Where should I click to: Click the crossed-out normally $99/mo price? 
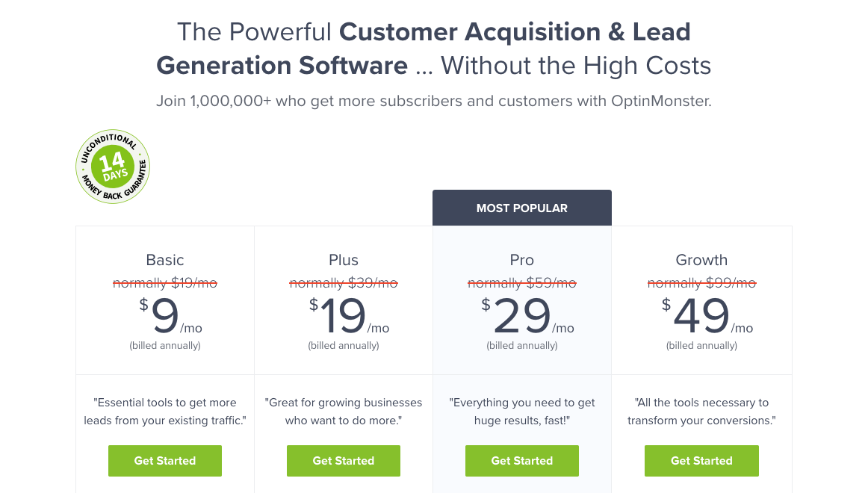pyautogui.click(x=701, y=283)
